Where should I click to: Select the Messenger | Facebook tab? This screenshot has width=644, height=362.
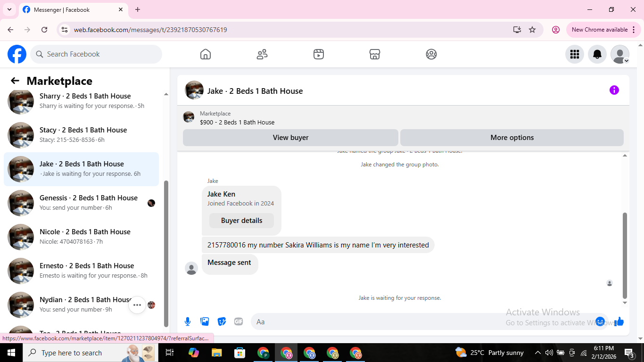click(73, 9)
